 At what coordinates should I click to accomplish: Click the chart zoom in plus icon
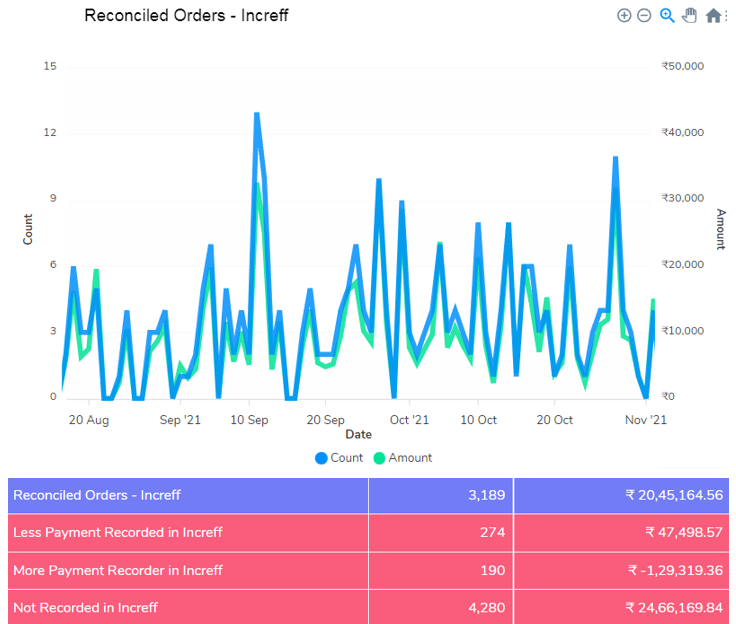coord(624,15)
